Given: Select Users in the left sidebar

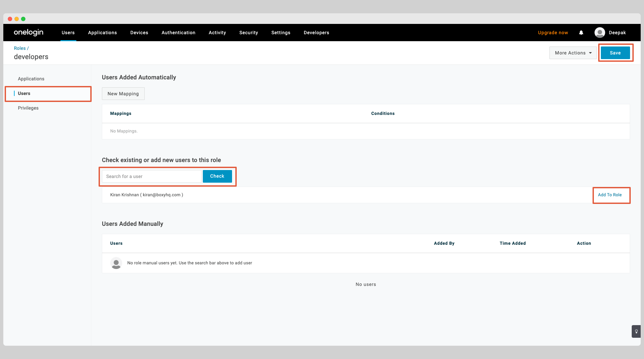Looking at the screenshot, I should pos(24,93).
